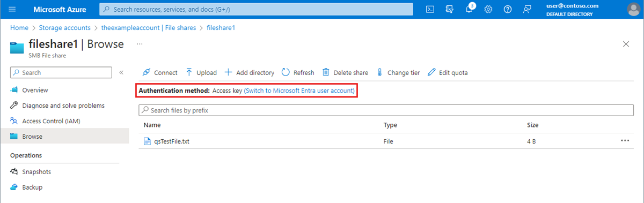
Task: Click Upload in the toolbar
Action: [x=201, y=73]
